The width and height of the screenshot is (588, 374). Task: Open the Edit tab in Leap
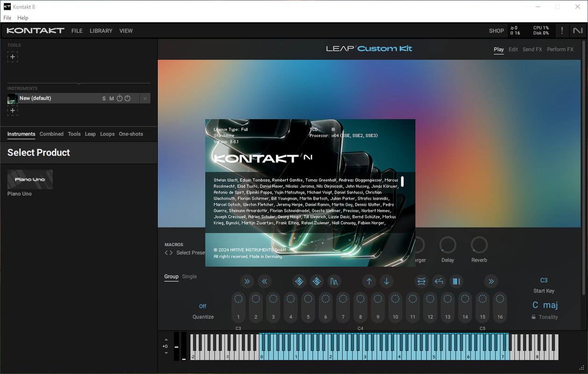click(x=513, y=50)
